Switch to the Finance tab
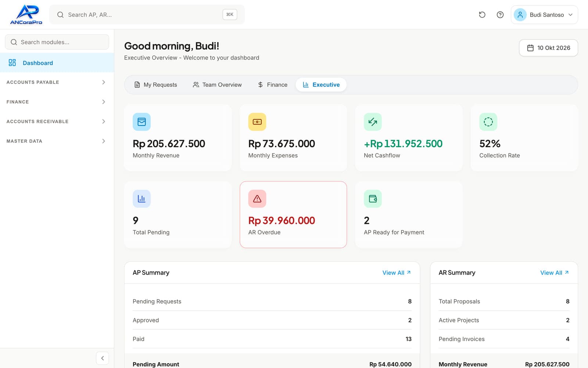 tap(272, 85)
